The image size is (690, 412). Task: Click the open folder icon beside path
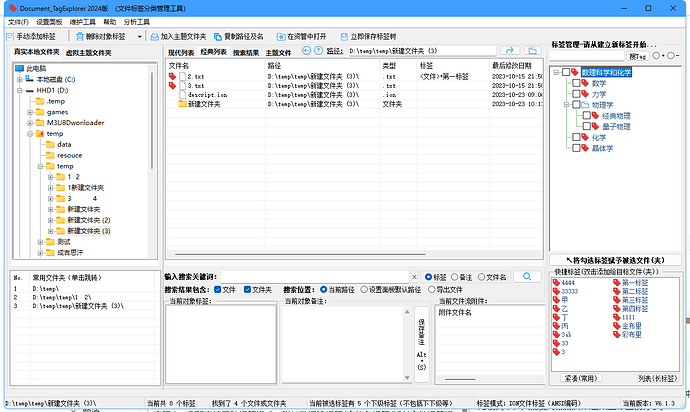[532, 51]
